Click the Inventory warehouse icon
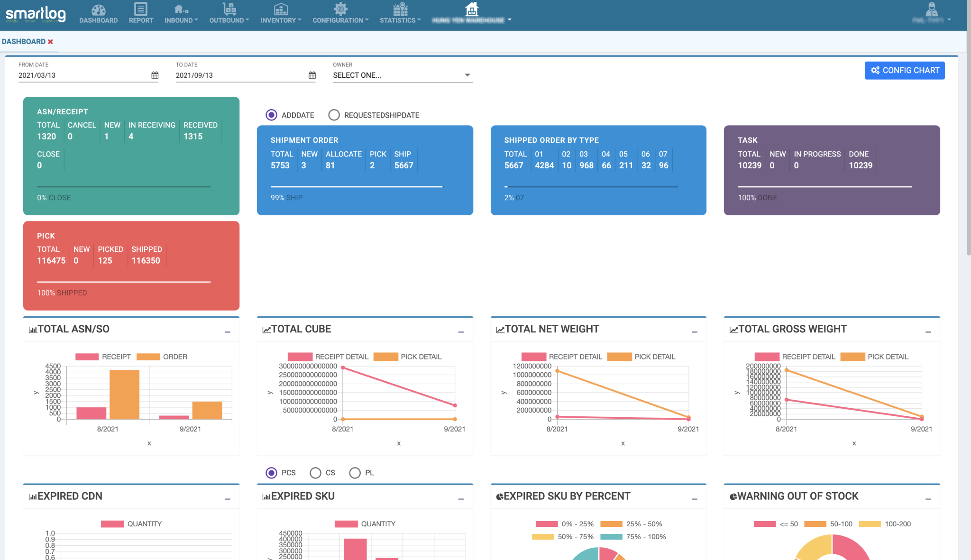 (281, 9)
